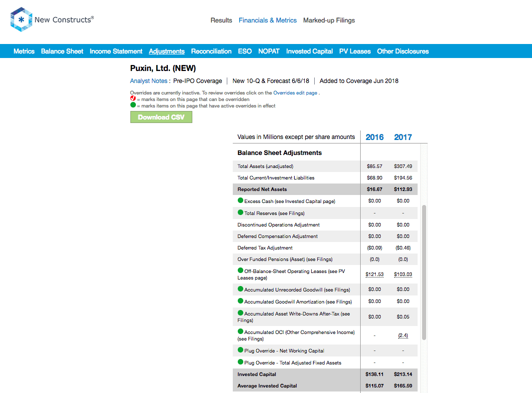Click the Discontinued Operations Adjustment row label
532x393 pixels.
279,225
